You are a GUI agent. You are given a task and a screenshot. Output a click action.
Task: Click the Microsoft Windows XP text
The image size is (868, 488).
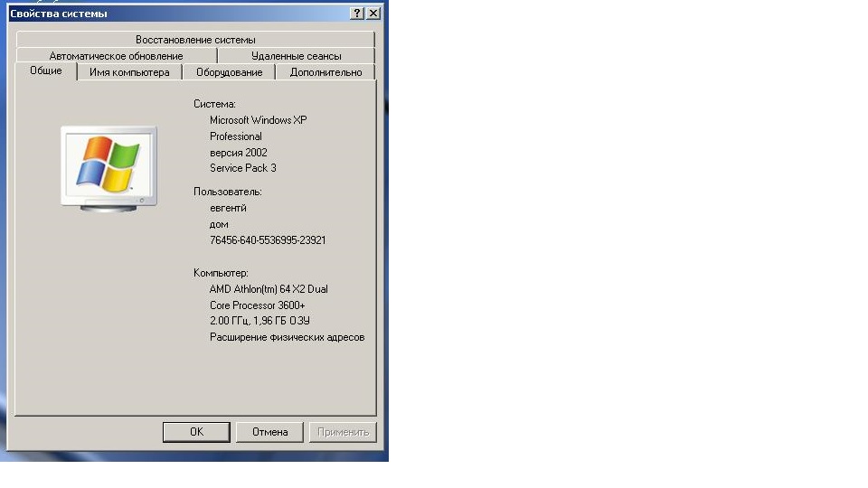(258, 120)
